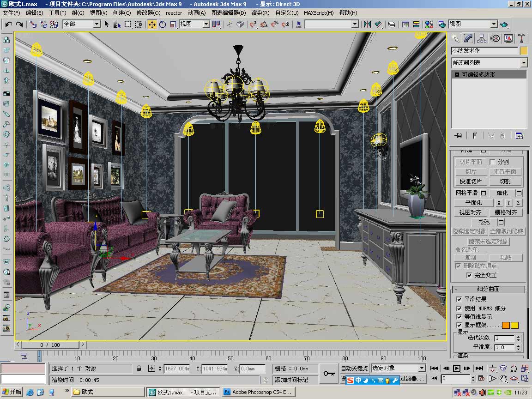Click the Pin Stack icon

click(459, 136)
